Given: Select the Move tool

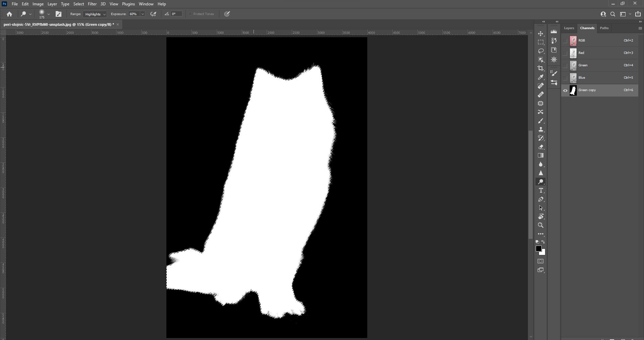Looking at the screenshot, I should click(x=541, y=34).
